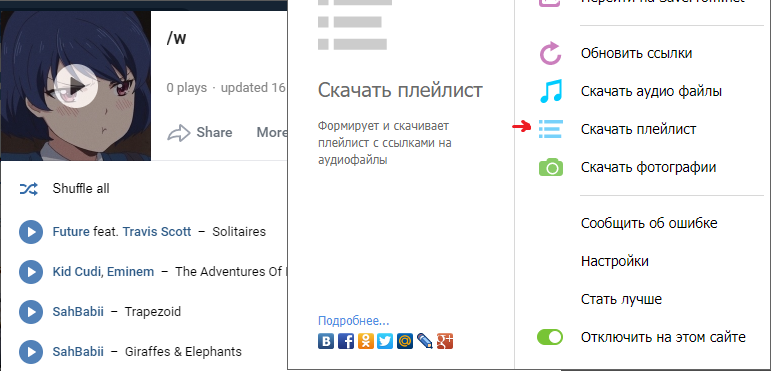This screenshot has width=771, height=371.
Task: Open artist link Future
Action: tap(71, 231)
